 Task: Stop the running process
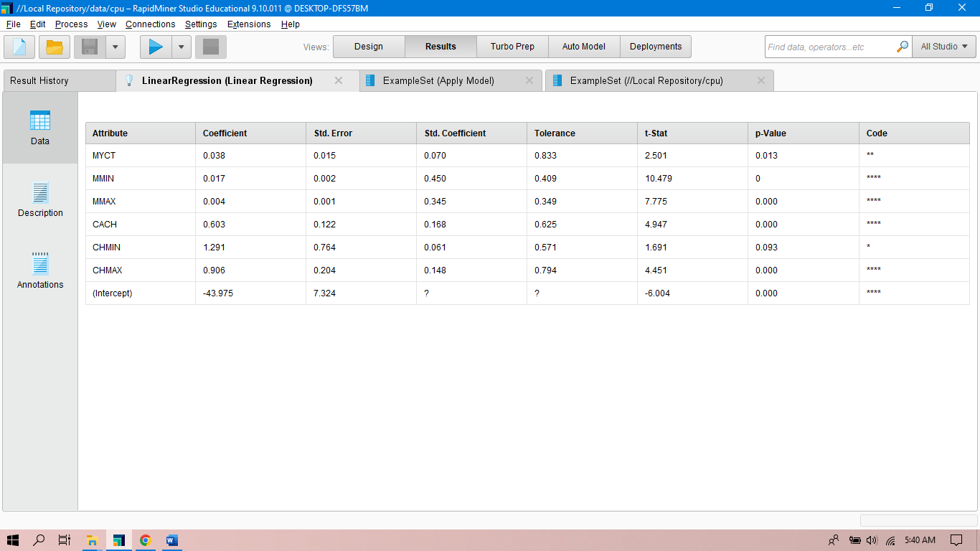209,46
